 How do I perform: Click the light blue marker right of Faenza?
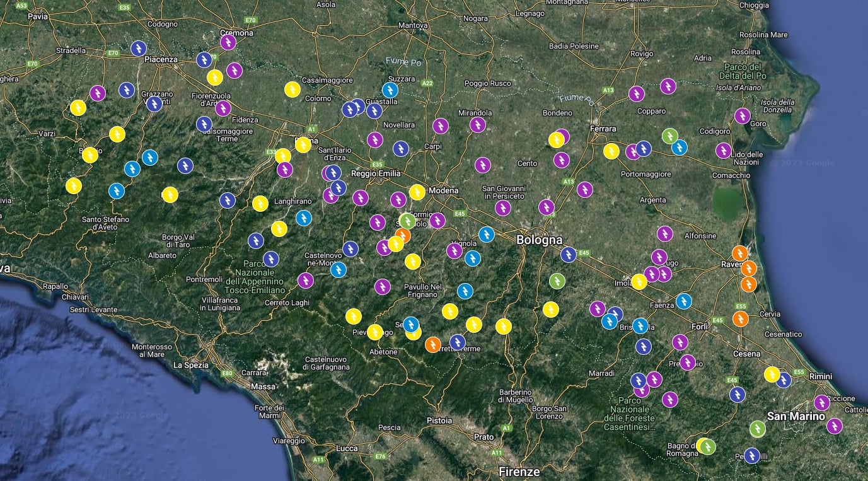(684, 301)
